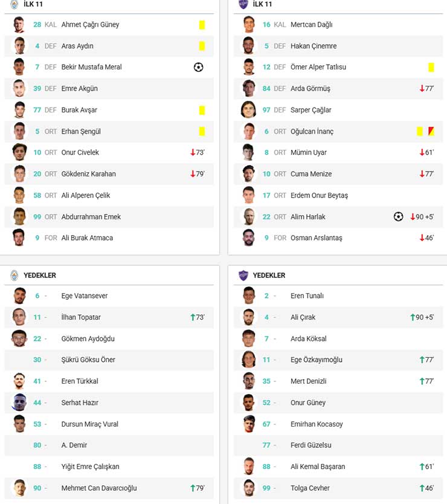Open Ali Burak Atmaca's player profile

pos(86,238)
